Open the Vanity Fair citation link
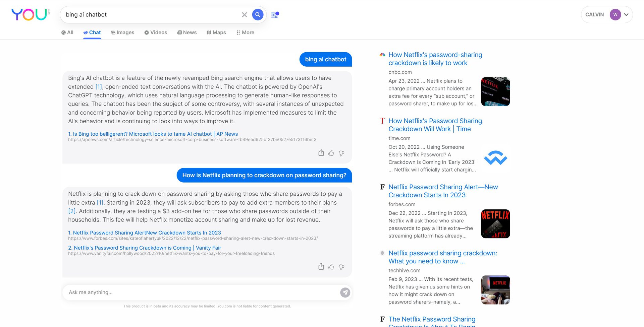Screen dimensions: 644x327 coord(145,248)
